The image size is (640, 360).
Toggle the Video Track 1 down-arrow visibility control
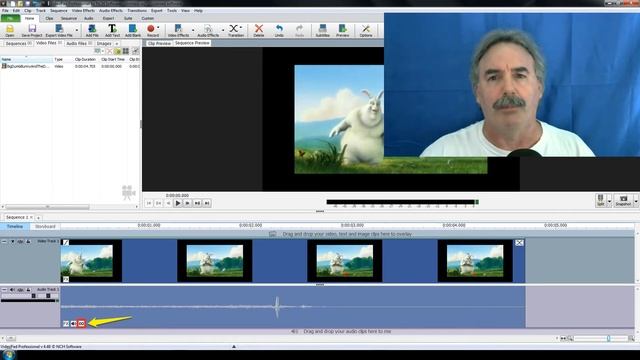(x=12, y=242)
